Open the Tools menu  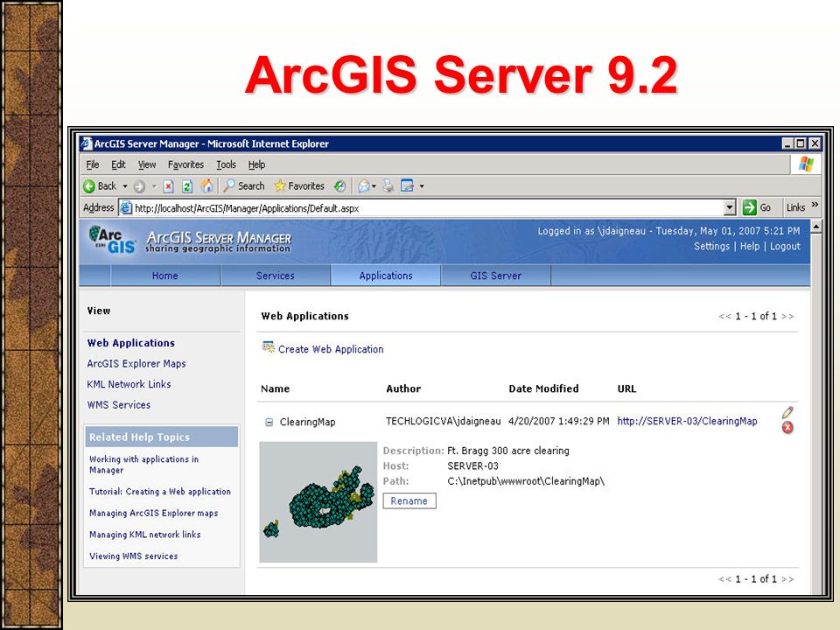pos(226,164)
